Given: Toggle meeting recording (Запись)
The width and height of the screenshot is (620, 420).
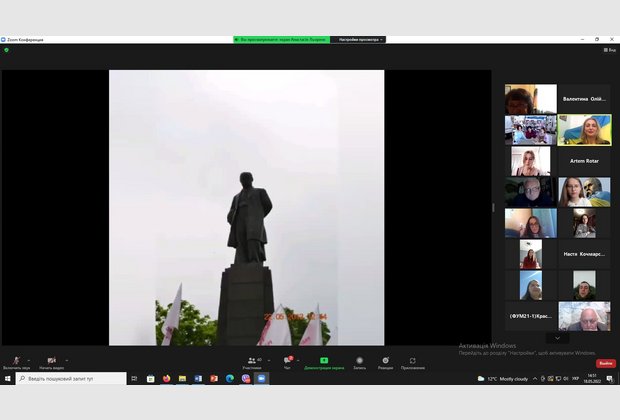Looking at the screenshot, I should [359, 361].
